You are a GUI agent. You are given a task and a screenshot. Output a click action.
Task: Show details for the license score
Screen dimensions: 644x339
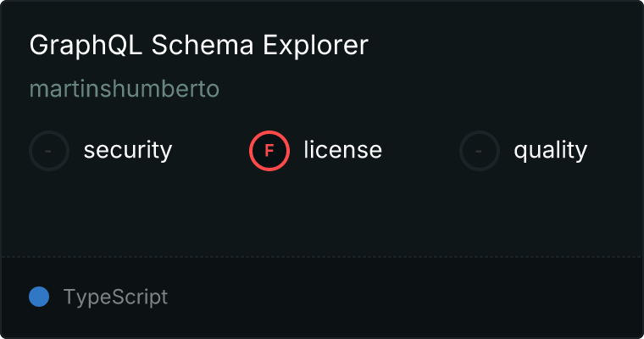(269, 151)
